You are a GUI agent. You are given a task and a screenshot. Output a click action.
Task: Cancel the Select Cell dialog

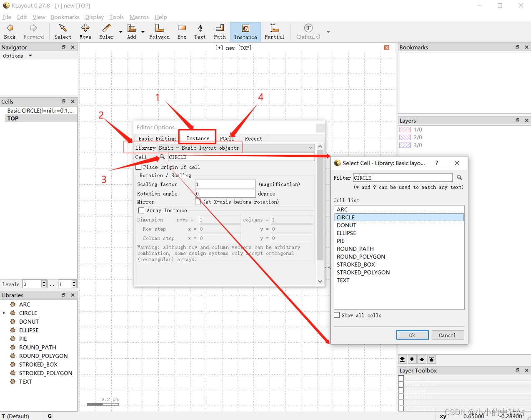pyautogui.click(x=447, y=335)
